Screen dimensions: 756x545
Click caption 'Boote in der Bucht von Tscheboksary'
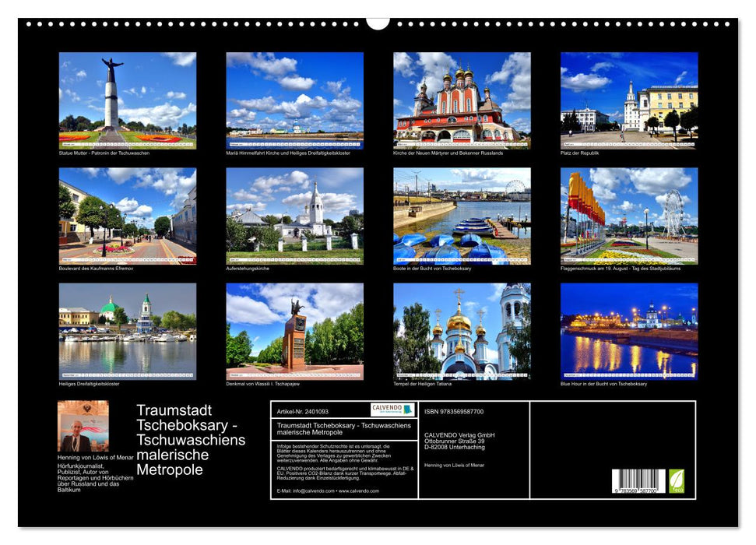432,268
